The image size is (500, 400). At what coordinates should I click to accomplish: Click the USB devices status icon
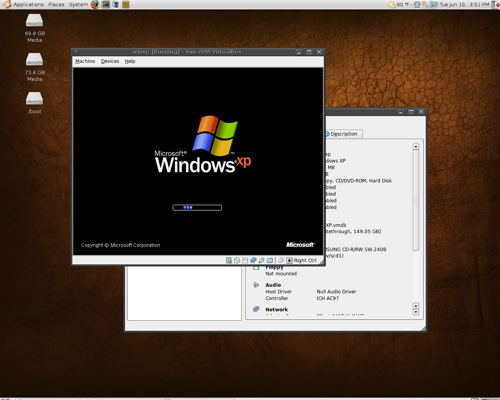click(262, 260)
